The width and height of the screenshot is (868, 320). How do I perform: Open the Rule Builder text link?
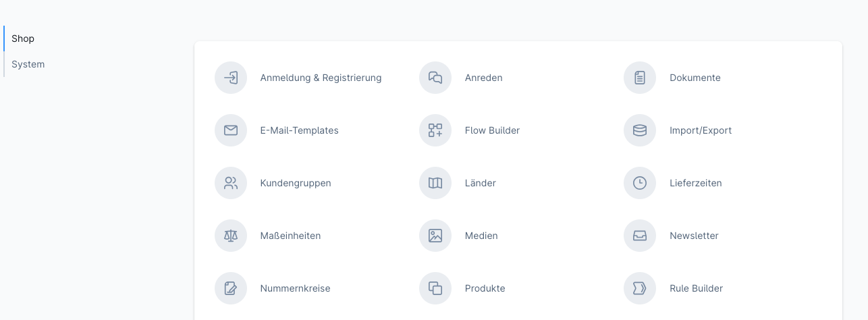point(696,288)
